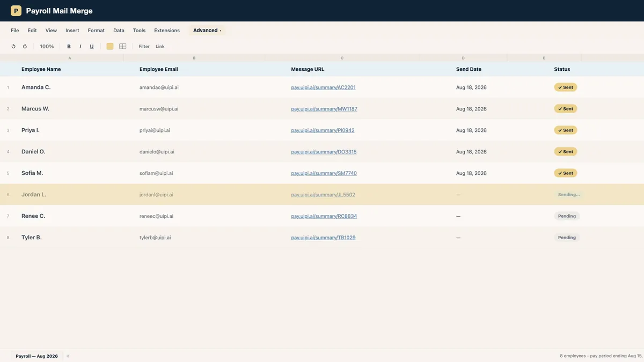Open the Extensions menu
Viewport: 644px width, 362px height.
point(167,31)
